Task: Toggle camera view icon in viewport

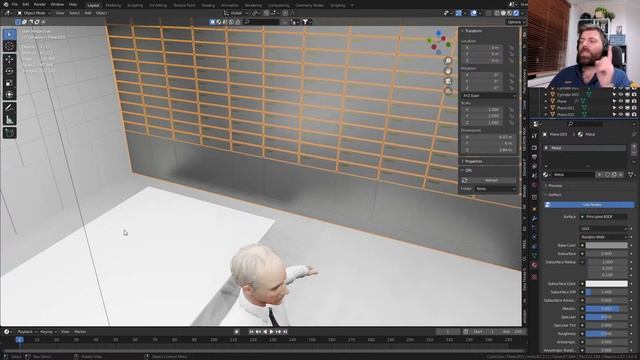Action: coord(448,81)
